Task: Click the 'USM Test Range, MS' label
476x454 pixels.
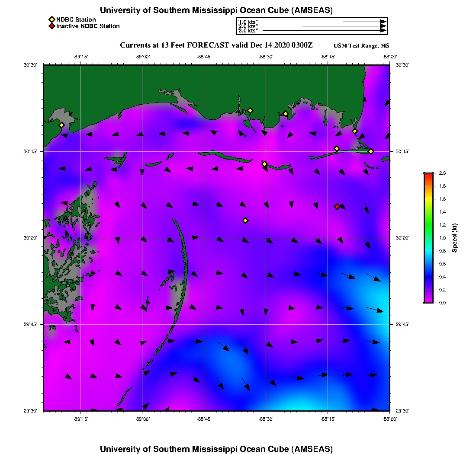Action: (x=361, y=46)
